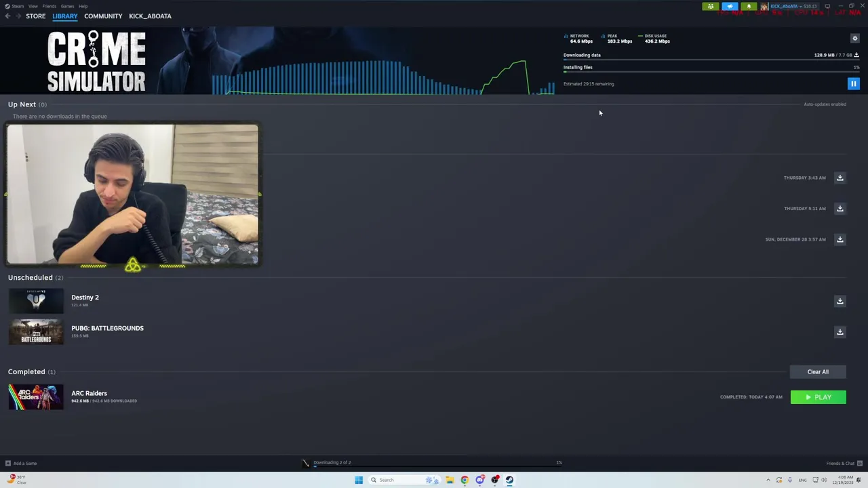Viewport: 868px width, 488px height.
Task: Open Discord from the taskbar
Action: (x=479, y=480)
